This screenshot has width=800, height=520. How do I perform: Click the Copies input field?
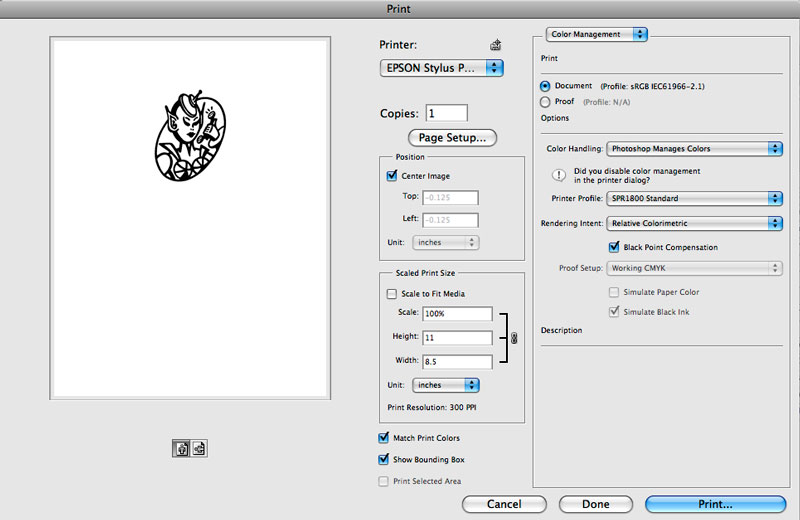(446, 114)
